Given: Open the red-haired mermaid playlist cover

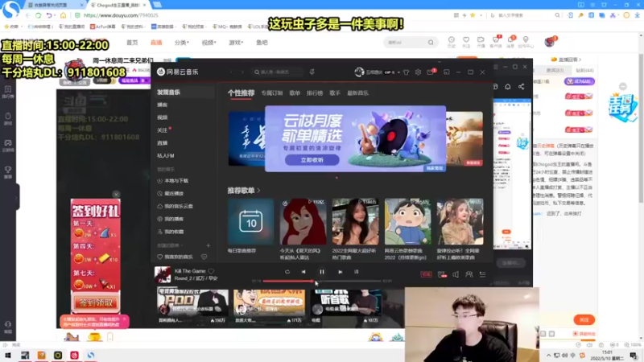Looking at the screenshot, I should [x=303, y=222].
